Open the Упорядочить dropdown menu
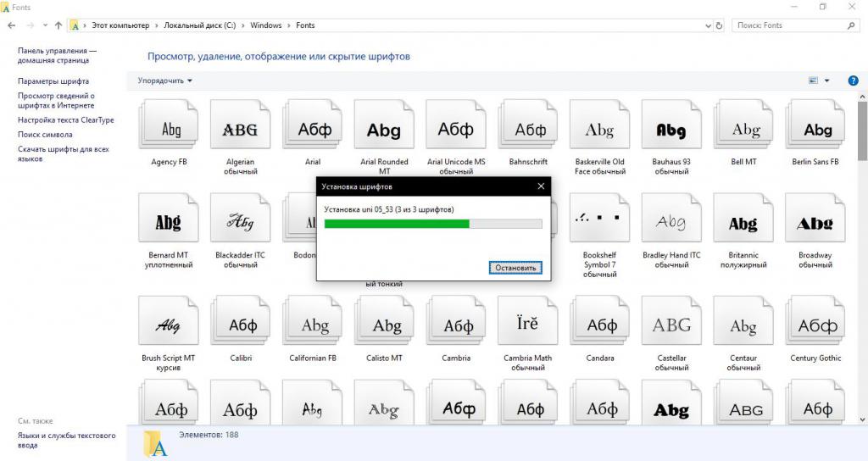This screenshot has width=868, height=461. [x=165, y=81]
